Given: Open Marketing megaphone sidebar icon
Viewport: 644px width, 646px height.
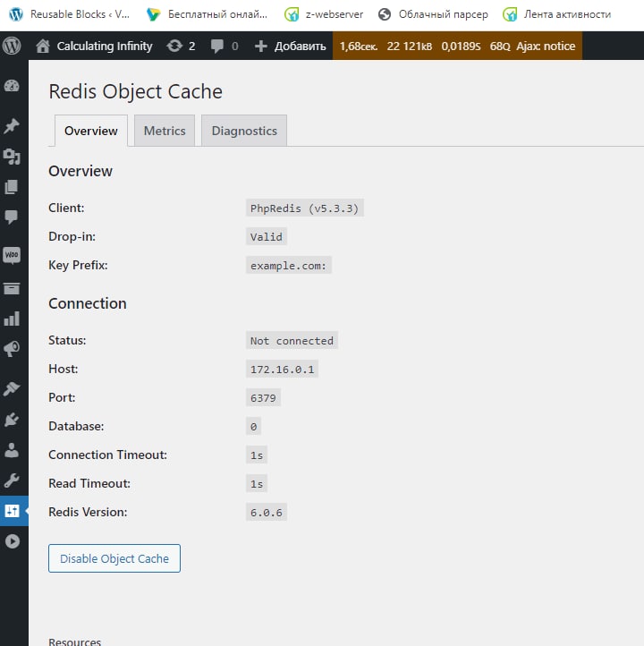Looking at the screenshot, I should click(12, 349).
